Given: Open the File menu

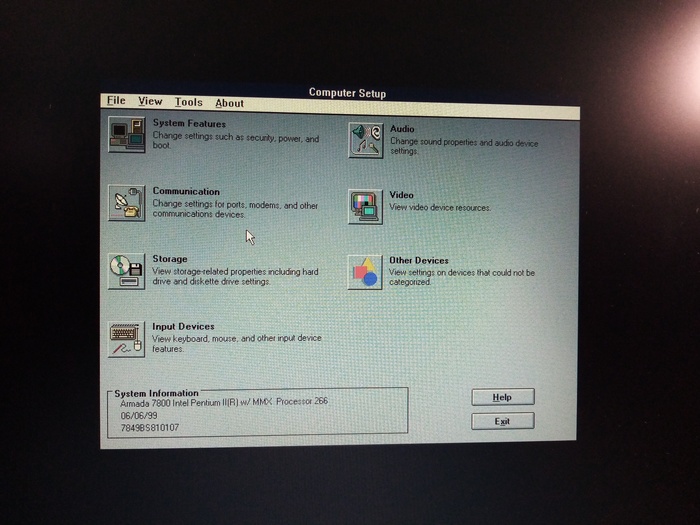Looking at the screenshot, I should pyautogui.click(x=116, y=100).
